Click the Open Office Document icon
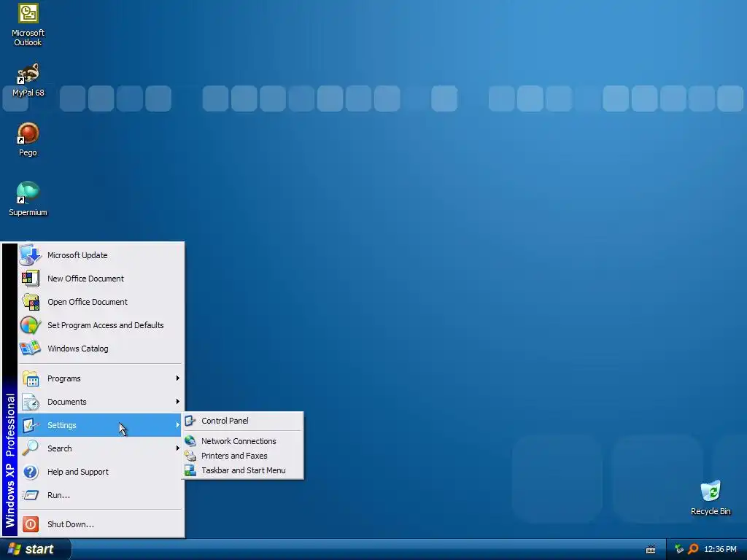 coord(31,302)
